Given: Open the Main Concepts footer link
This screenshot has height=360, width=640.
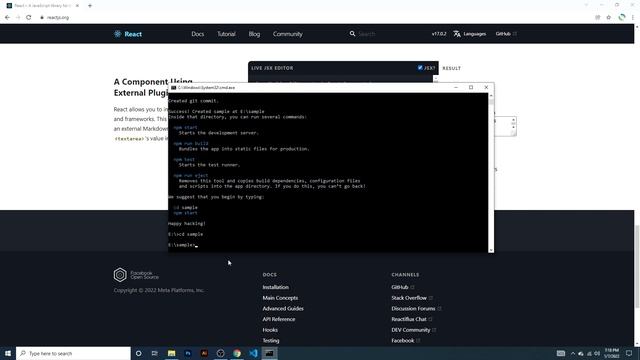Looking at the screenshot, I should pos(280,298).
